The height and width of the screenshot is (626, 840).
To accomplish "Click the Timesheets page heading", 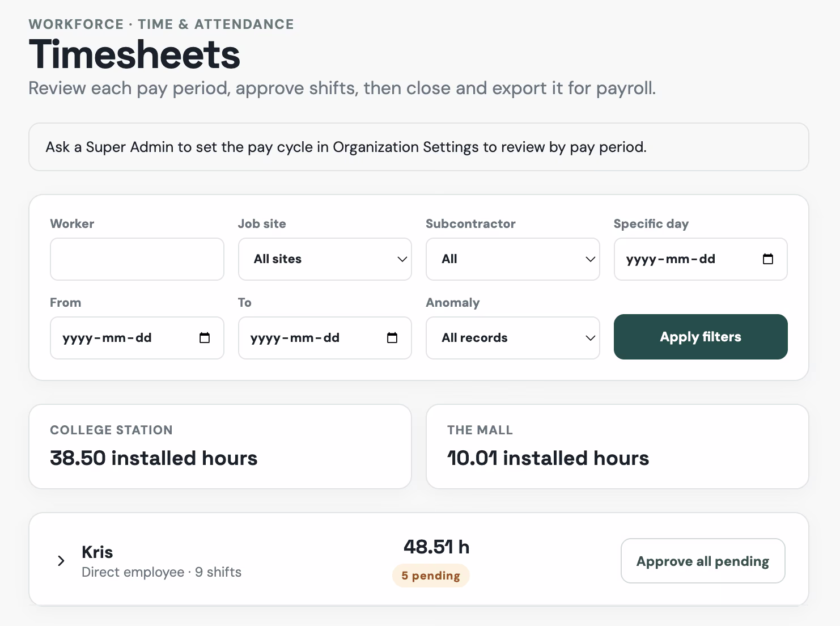I will tap(134, 54).
